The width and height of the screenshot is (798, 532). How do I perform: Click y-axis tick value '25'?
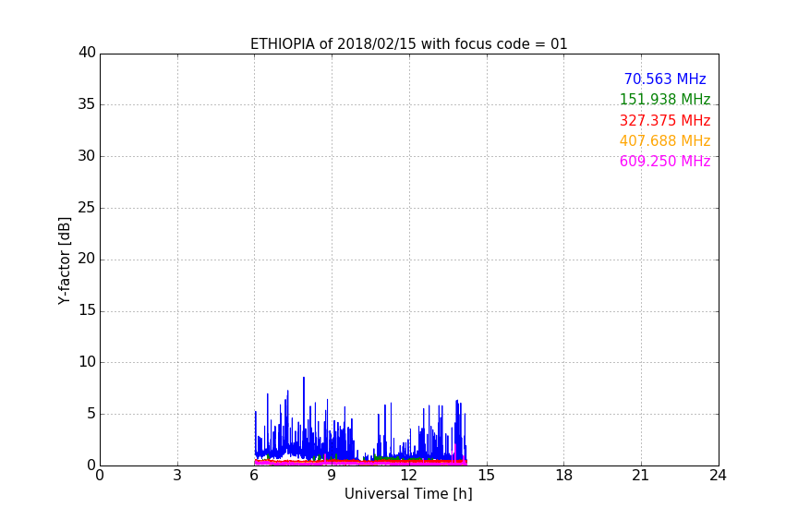87,208
